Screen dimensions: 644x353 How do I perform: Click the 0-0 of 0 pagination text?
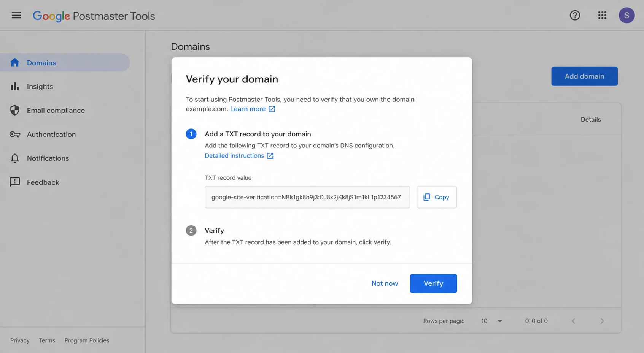[536, 321]
